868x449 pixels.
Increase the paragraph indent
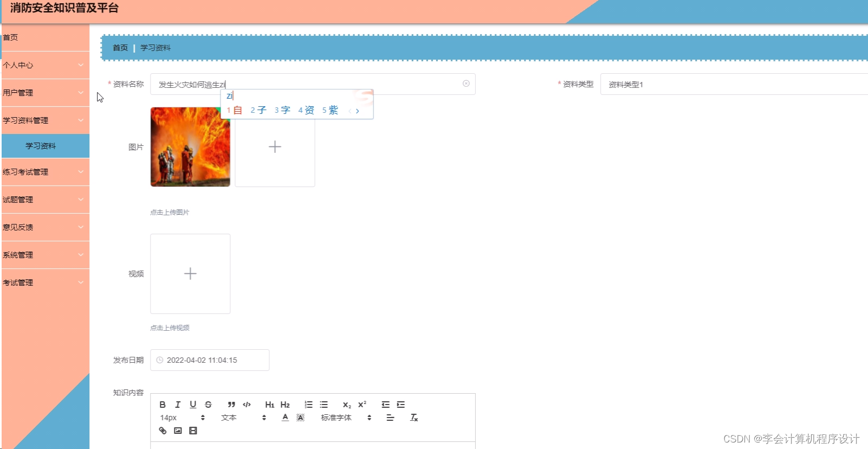(x=400, y=405)
